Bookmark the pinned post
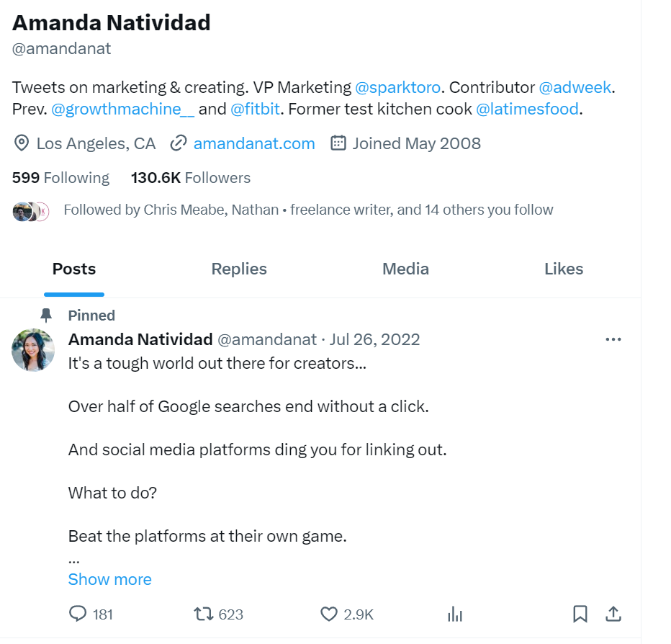This screenshot has width=671, height=644. (x=580, y=614)
